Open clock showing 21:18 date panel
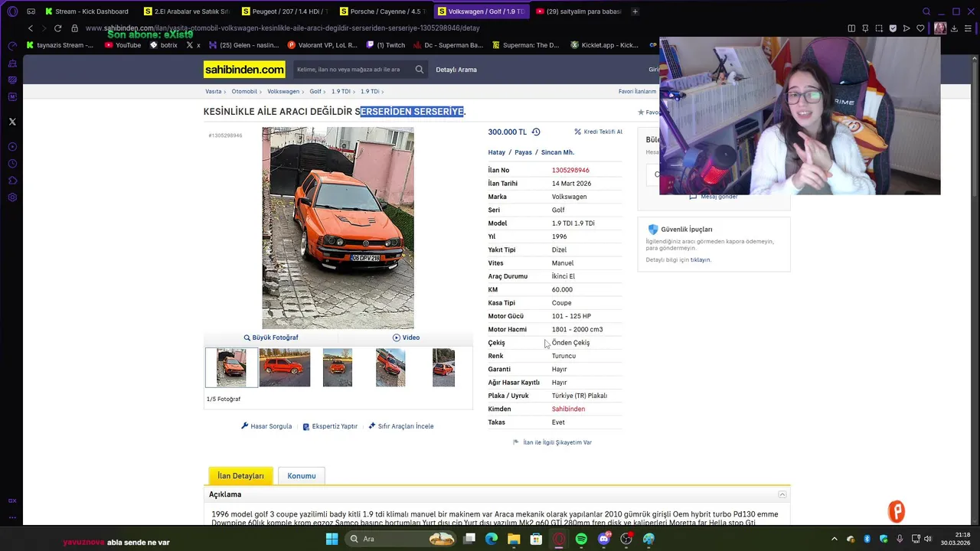The image size is (980, 551). point(955,539)
